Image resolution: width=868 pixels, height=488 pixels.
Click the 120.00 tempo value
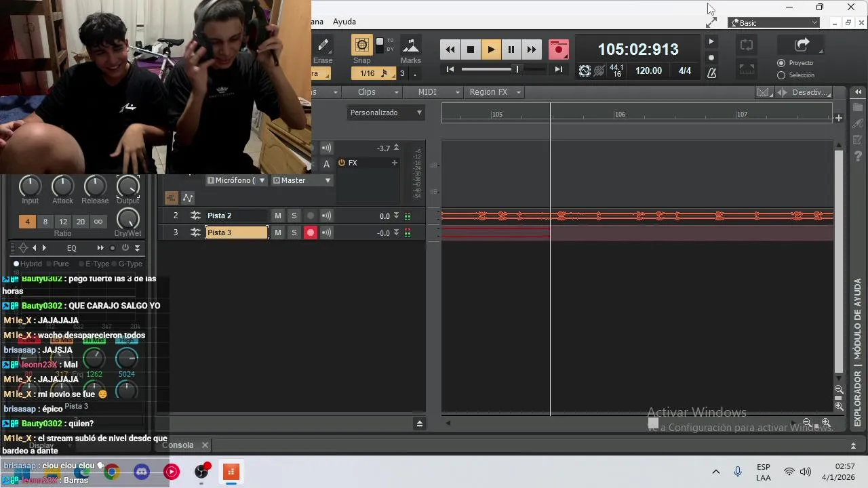[x=648, y=70]
